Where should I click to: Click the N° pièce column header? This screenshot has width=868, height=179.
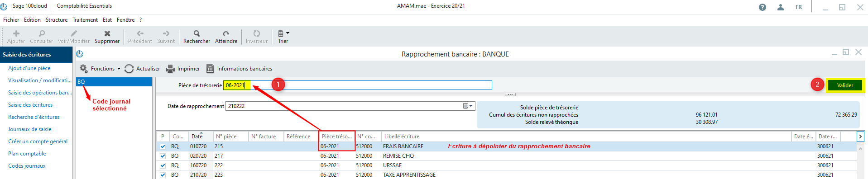click(x=231, y=137)
